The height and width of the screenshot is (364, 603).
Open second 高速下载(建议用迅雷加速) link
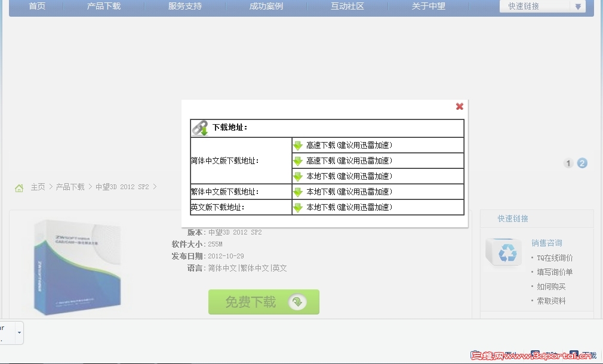click(x=349, y=161)
